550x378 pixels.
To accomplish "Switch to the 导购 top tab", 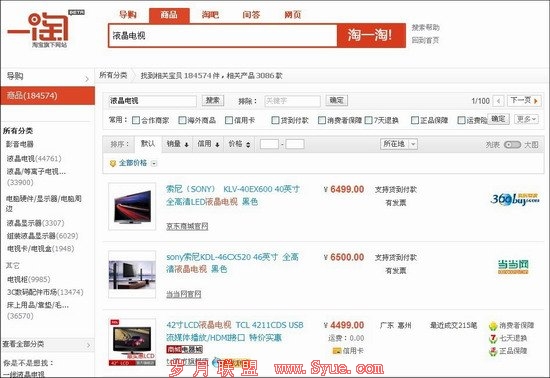I will pyautogui.click(x=127, y=15).
